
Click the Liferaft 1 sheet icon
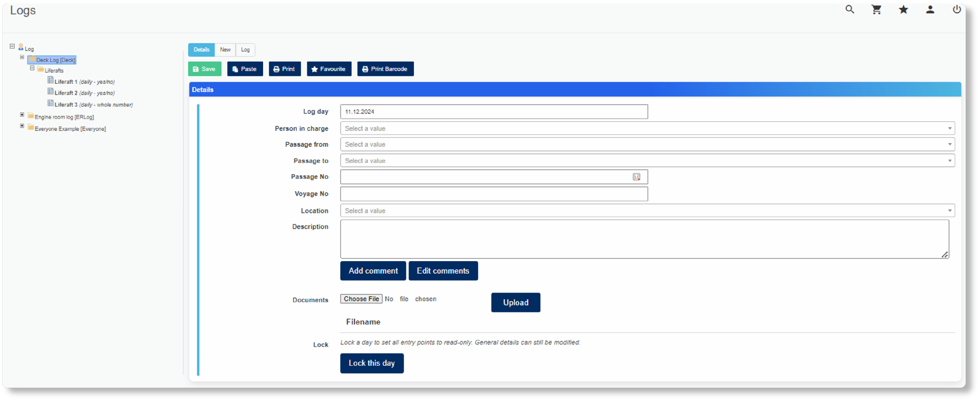tap(50, 80)
